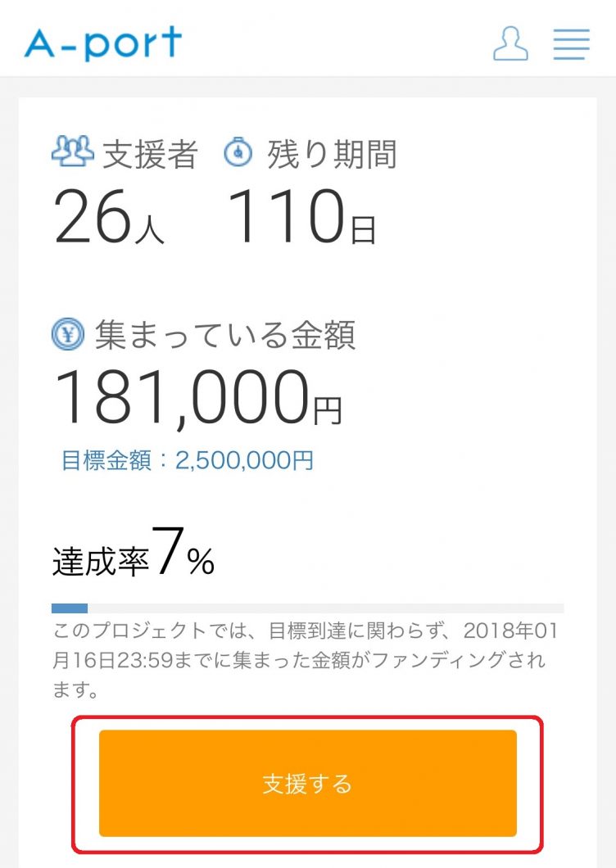Open the hamburger menu
The height and width of the screenshot is (868, 616).
click(571, 43)
